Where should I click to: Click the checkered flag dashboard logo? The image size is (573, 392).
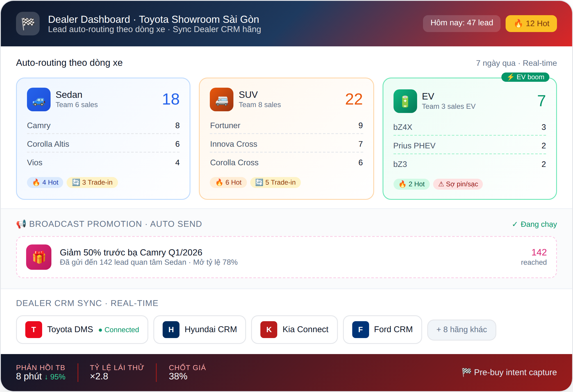[28, 24]
